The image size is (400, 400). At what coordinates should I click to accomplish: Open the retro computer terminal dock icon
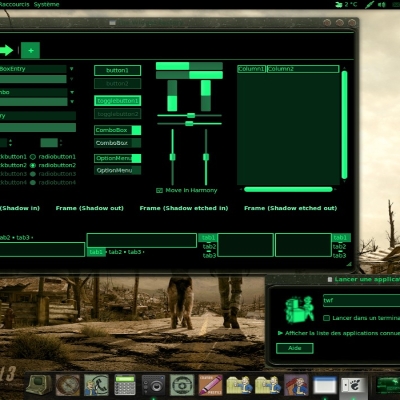click(x=39, y=385)
